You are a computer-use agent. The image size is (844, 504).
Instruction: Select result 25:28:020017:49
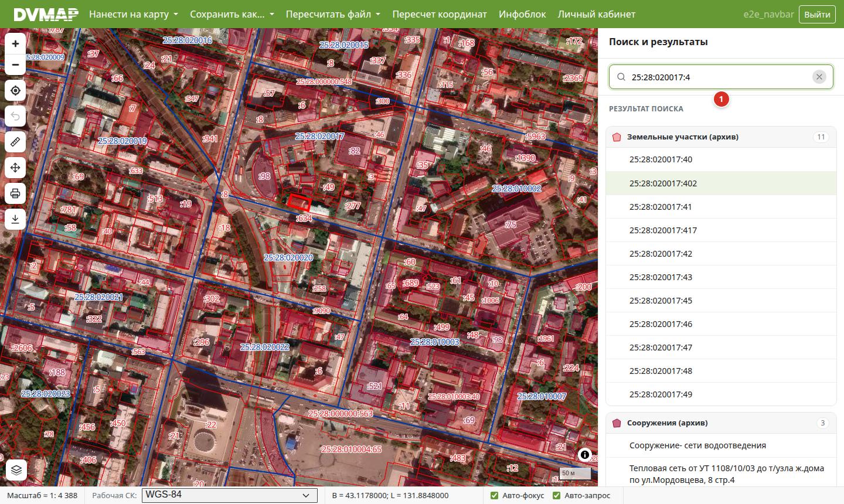pos(721,394)
